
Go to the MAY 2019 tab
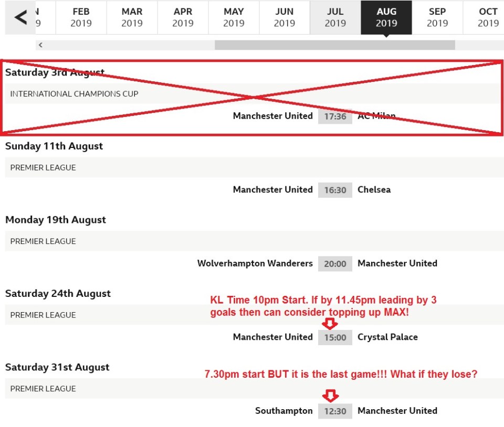pos(234,17)
